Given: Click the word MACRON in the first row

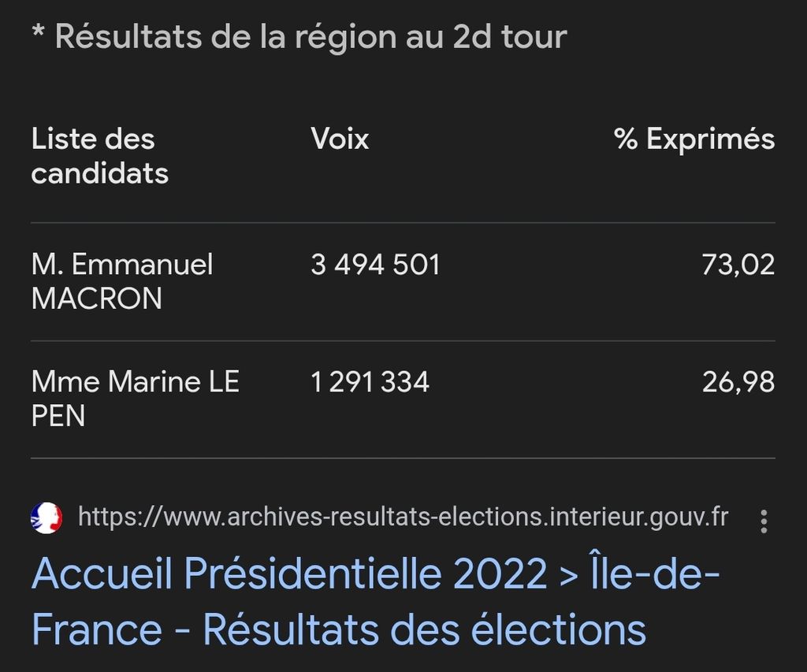Looking at the screenshot, I should (97, 299).
